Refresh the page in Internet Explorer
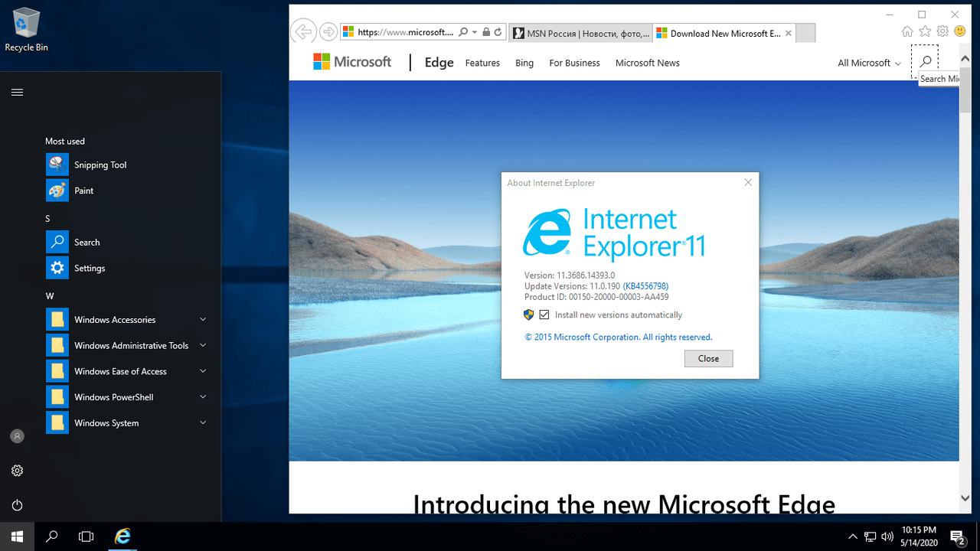This screenshot has width=980, height=551. [x=498, y=32]
